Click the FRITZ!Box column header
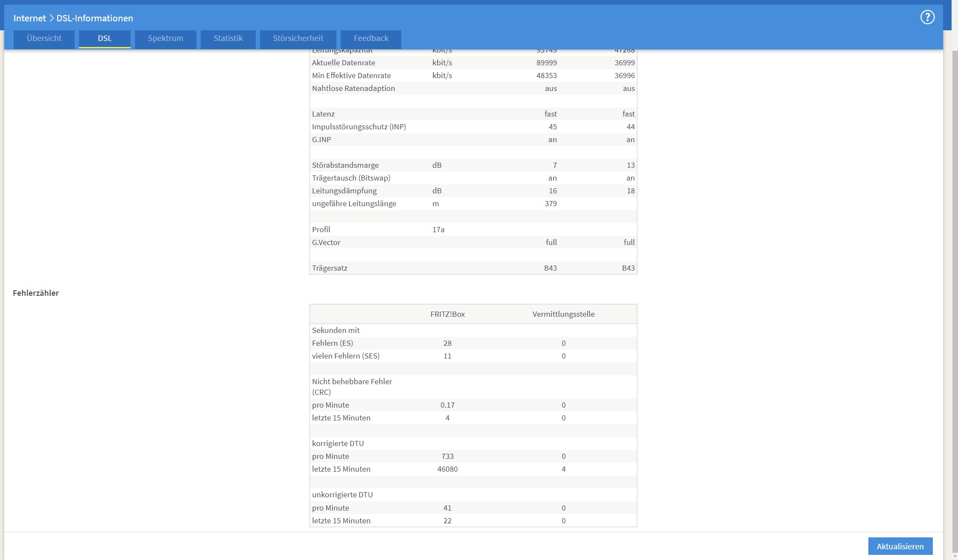Screen dimensions: 958x560 coord(447,314)
